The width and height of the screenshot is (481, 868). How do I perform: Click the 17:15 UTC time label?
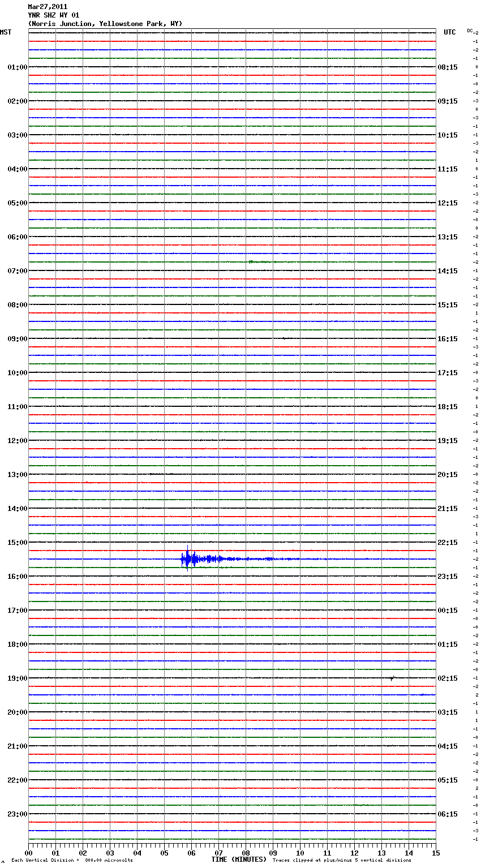448,373
